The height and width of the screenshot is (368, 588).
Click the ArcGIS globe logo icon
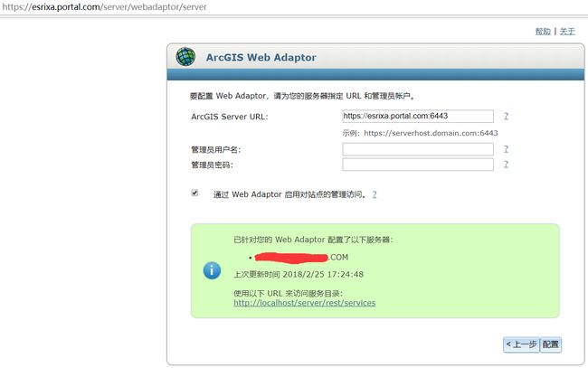(x=185, y=57)
